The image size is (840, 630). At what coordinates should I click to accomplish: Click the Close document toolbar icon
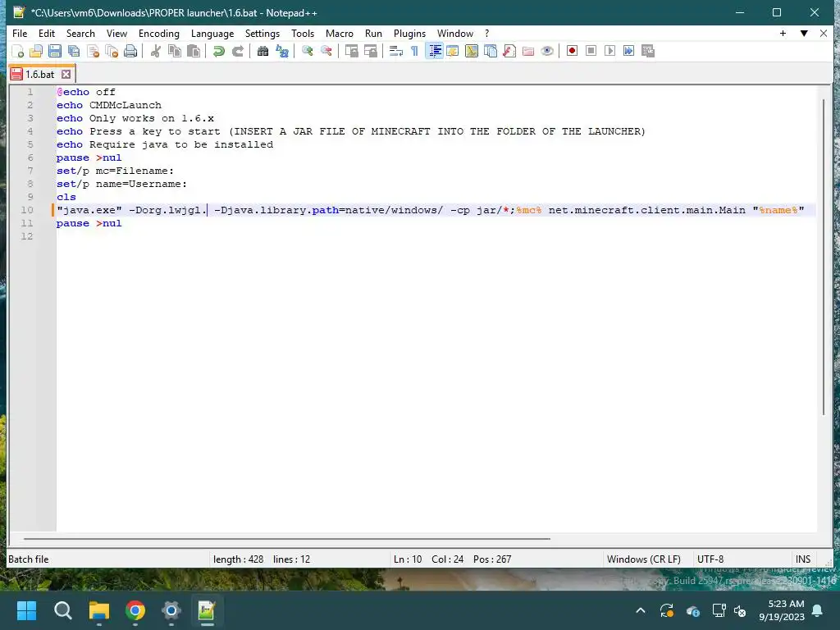tap(93, 51)
